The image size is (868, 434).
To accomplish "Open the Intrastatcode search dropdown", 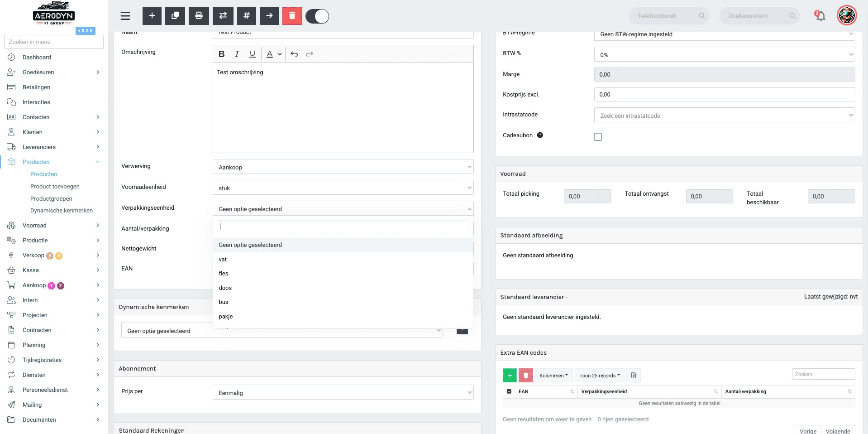I will click(725, 115).
